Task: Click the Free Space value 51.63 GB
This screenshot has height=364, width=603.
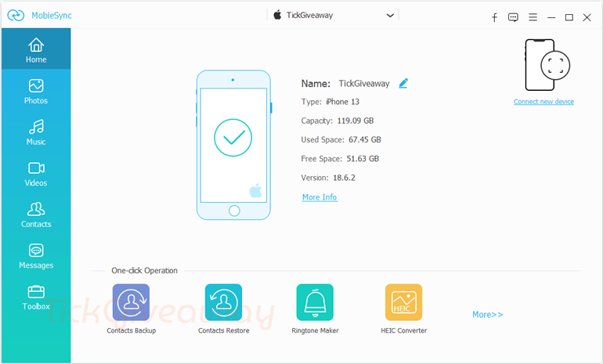Action: pos(363,159)
